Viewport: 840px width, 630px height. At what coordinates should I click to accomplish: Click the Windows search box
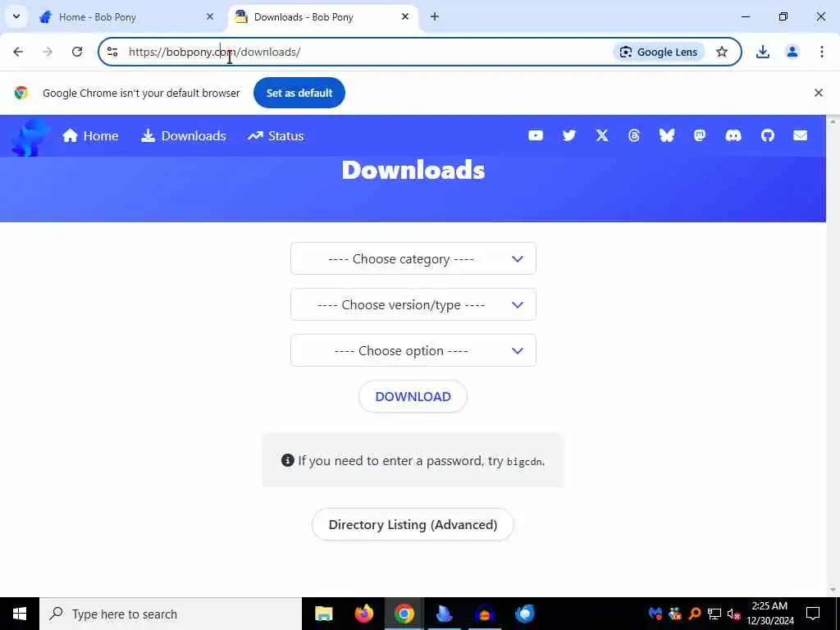[171, 614]
